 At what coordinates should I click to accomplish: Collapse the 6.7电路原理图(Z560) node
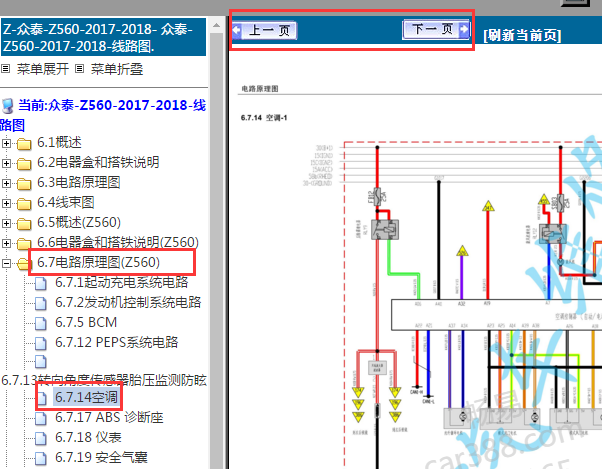[x=6, y=263]
